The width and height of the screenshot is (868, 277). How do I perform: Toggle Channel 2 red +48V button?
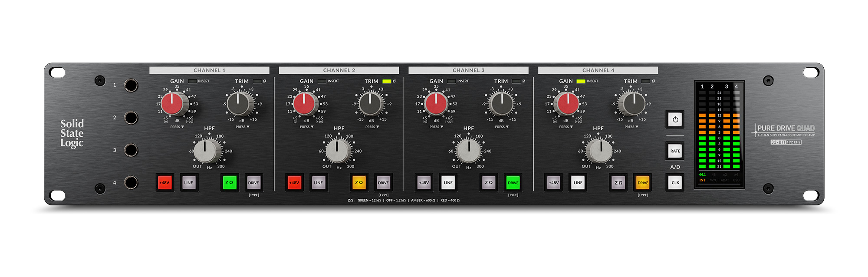(294, 183)
